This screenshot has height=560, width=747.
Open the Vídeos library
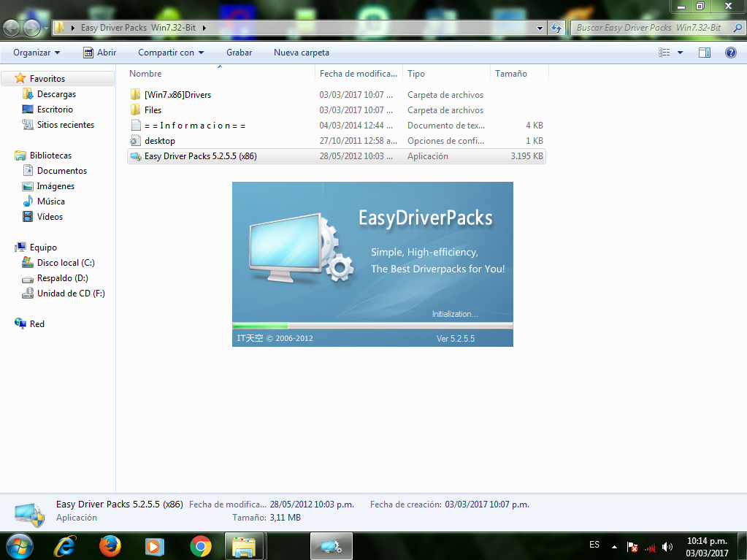tap(43, 217)
